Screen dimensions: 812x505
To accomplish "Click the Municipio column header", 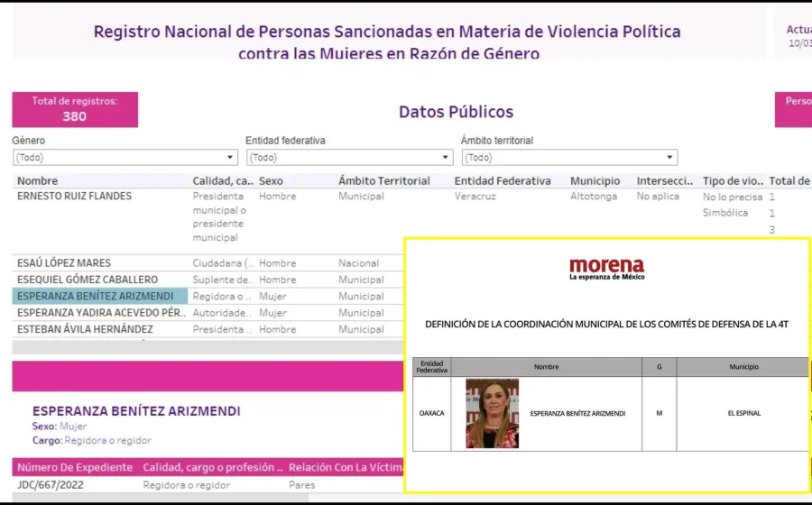I will [595, 180].
